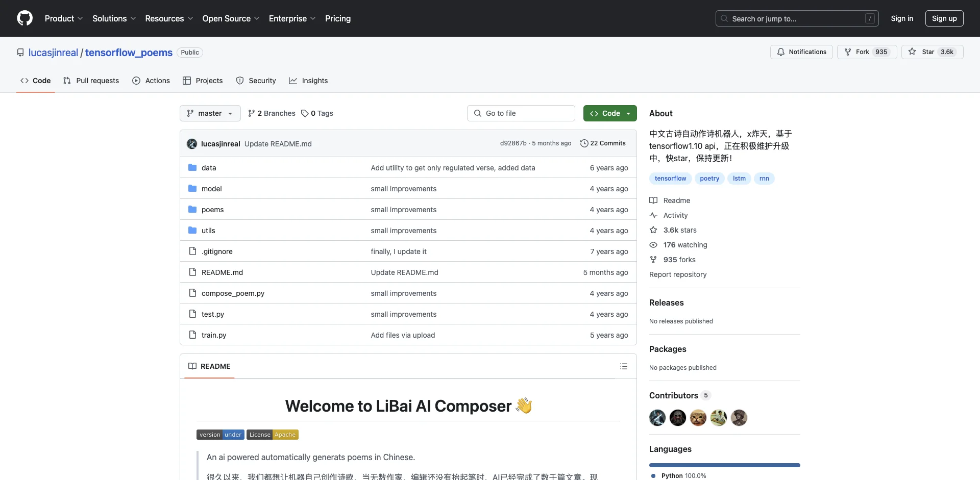
Task: Open the Contributors heading link
Action: (x=679, y=395)
